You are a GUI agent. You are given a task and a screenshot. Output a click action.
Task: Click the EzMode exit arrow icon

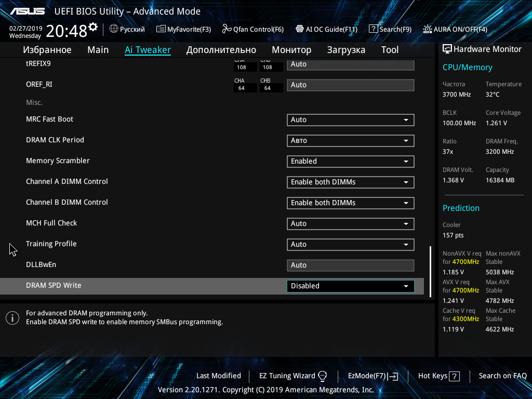pos(393,376)
